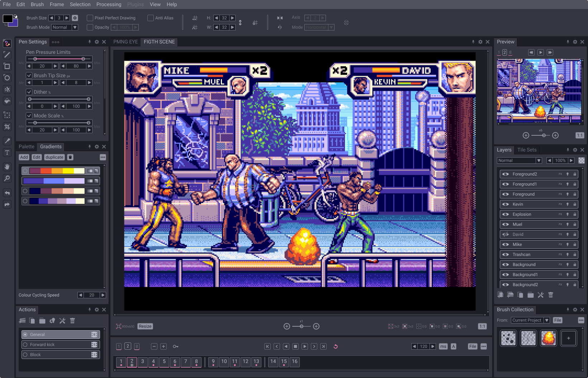Open the Selection menu
The width and height of the screenshot is (588, 378).
point(80,4)
